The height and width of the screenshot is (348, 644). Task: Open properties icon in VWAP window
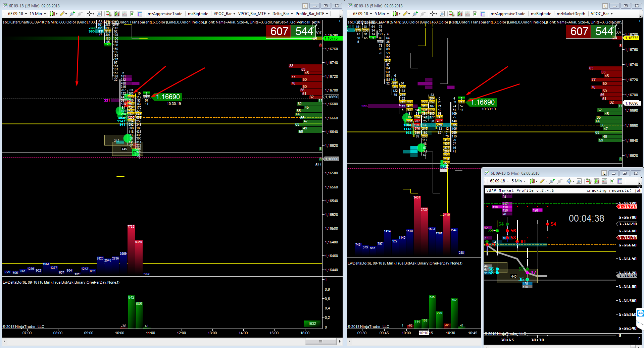tap(620, 181)
